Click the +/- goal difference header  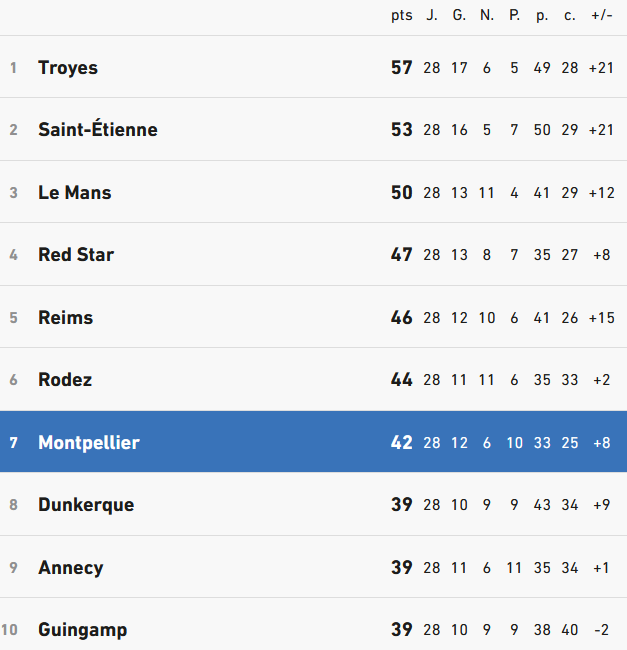601,15
